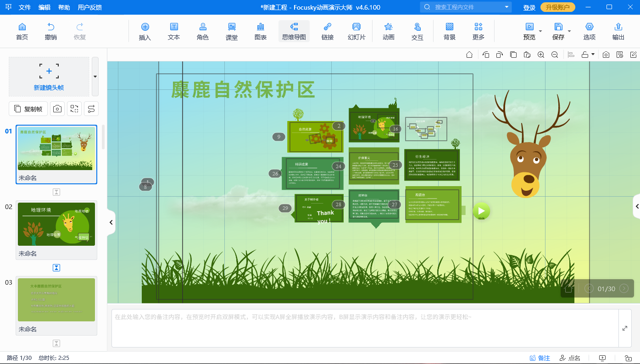
Task: Expand the search box dropdown arrow
Action: (506, 7)
